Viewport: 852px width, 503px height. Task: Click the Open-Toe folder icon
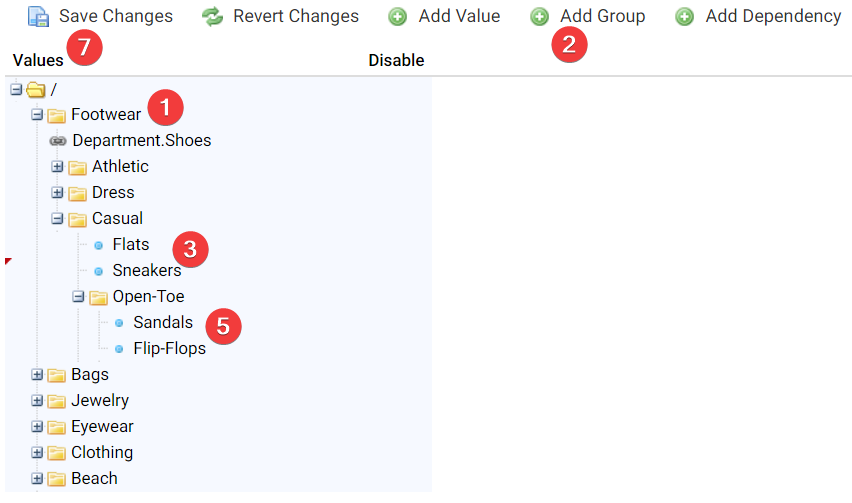click(x=98, y=297)
